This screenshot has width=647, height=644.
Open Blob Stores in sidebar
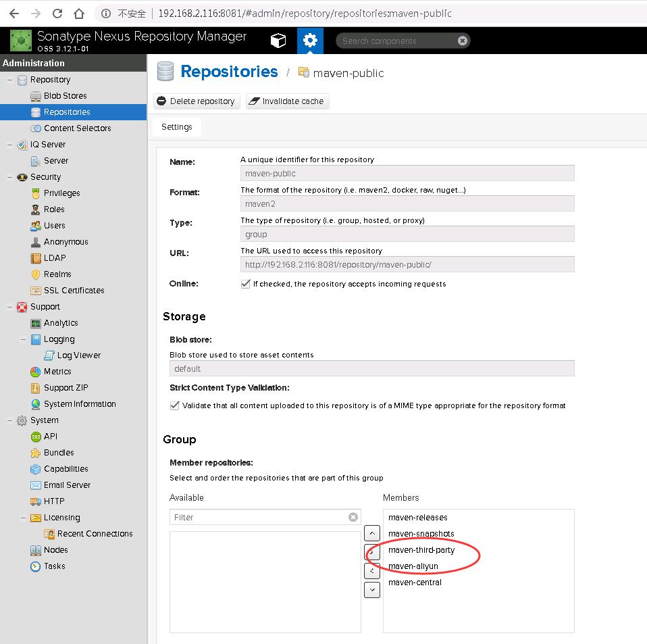(x=66, y=96)
